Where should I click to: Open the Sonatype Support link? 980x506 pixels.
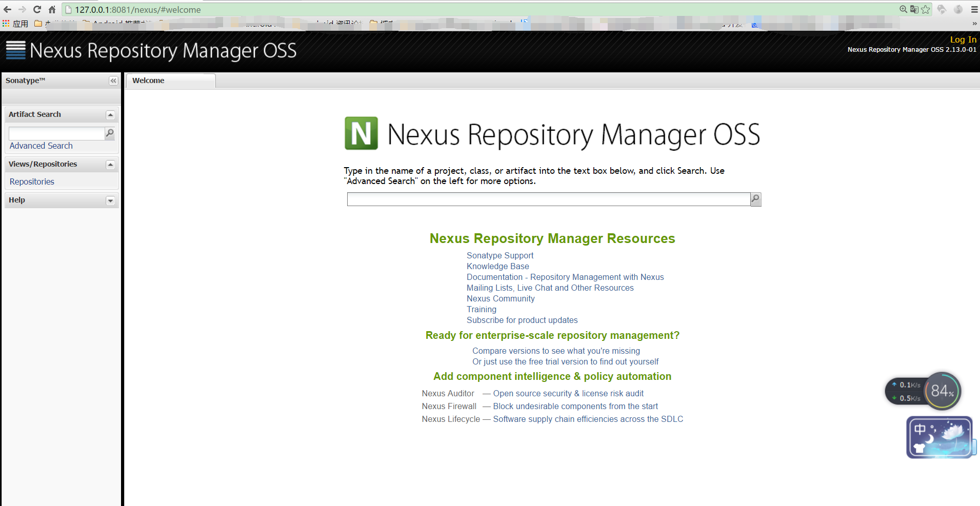[500, 255]
